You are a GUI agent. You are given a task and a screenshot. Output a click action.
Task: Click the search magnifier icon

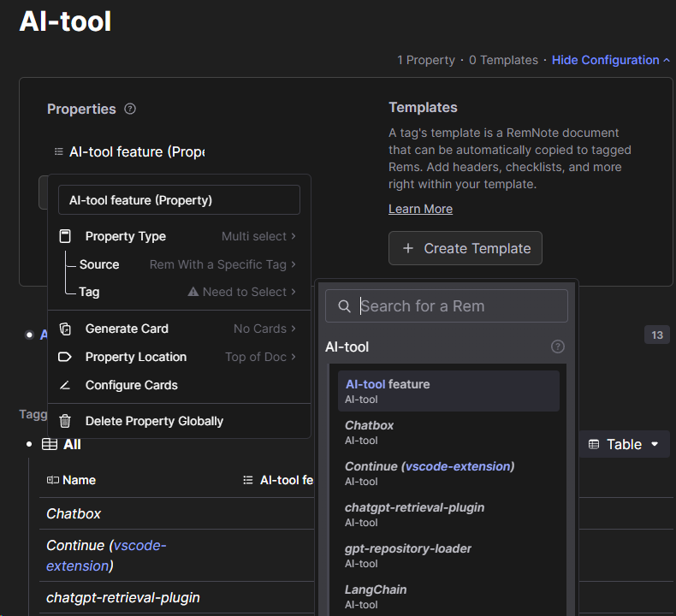coord(344,306)
